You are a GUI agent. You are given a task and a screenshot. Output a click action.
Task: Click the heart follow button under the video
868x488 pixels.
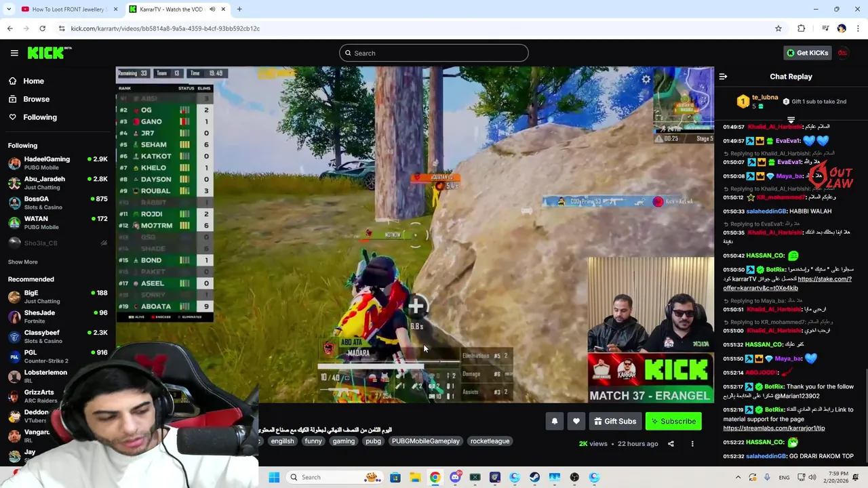pyautogui.click(x=576, y=422)
